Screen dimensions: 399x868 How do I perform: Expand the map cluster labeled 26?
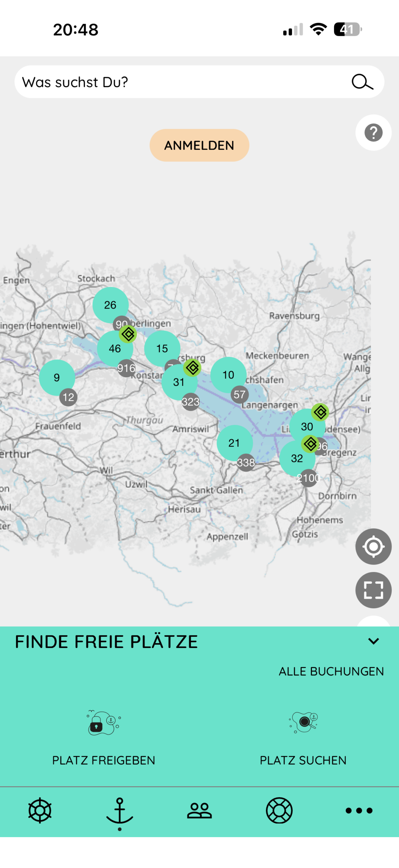(110, 304)
